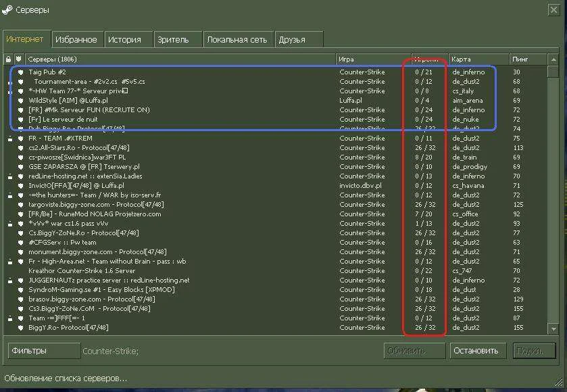Click the lock icon of FR - TEAM .#XTREM
Viewport: 567px width, 392px height.
pos(10,139)
